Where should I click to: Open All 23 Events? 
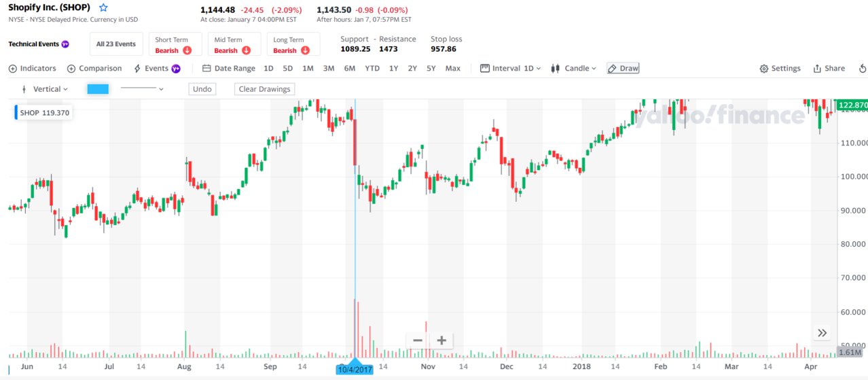click(x=116, y=44)
